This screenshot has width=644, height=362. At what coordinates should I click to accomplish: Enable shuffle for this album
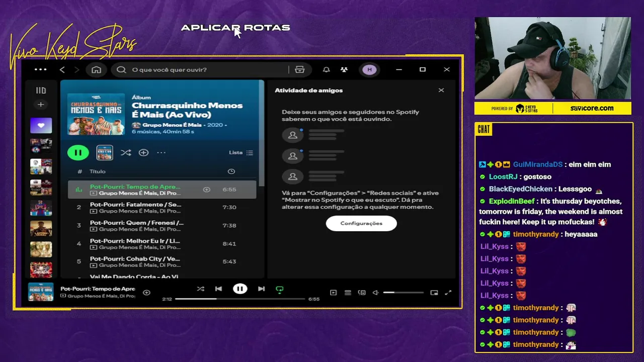126,152
